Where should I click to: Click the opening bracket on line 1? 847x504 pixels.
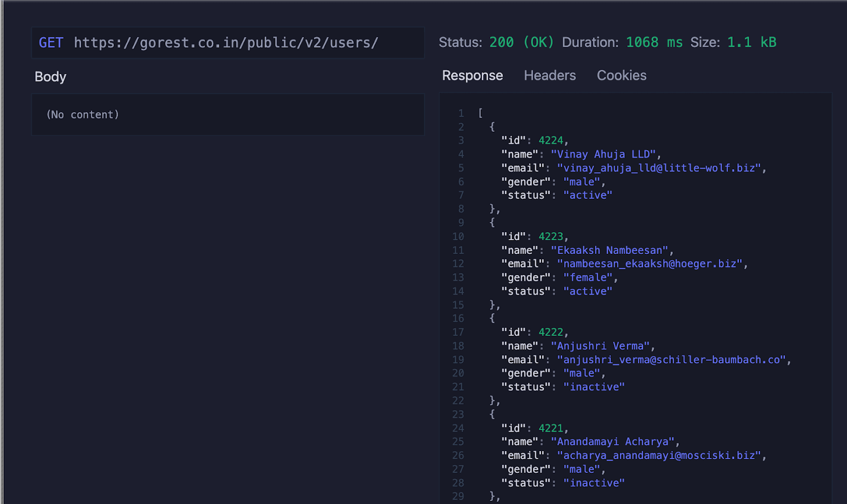pyautogui.click(x=480, y=113)
